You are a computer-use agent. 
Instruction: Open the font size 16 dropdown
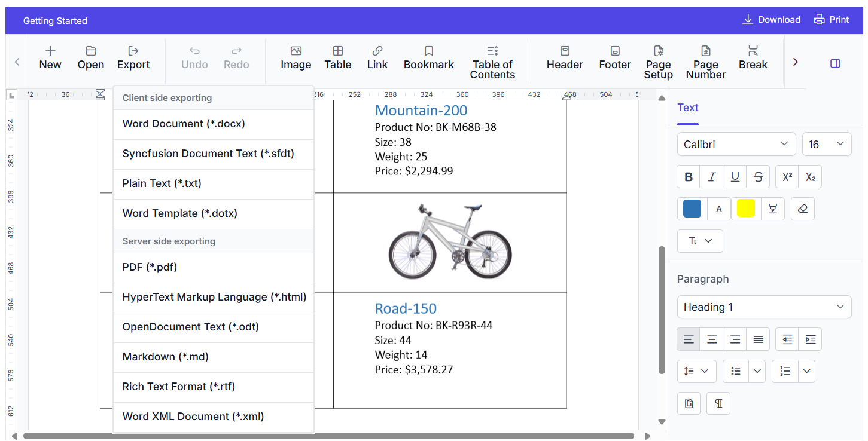826,144
